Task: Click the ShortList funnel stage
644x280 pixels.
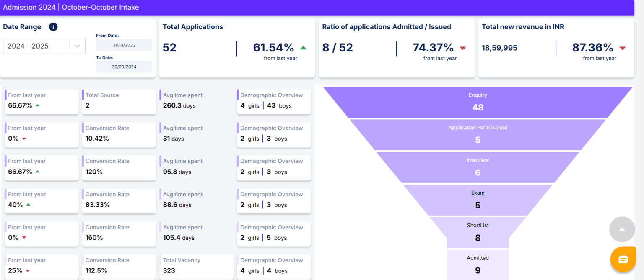Action: 478,231
